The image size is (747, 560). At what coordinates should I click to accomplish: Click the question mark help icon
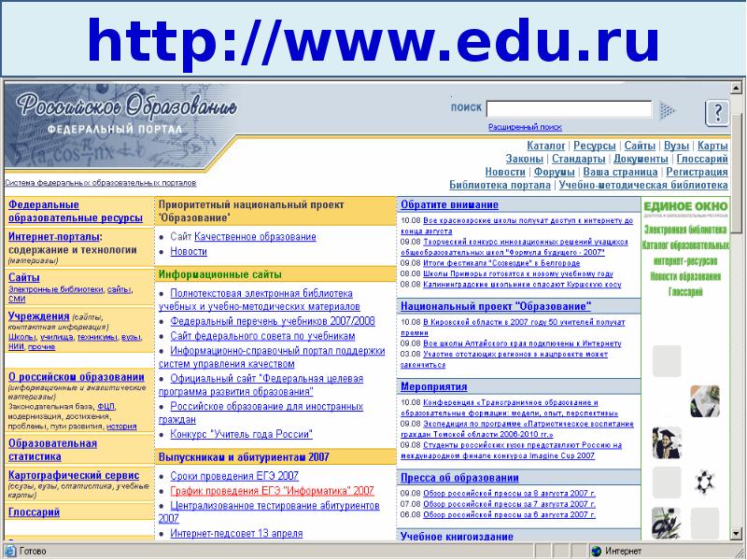click(x=716, y=113)
